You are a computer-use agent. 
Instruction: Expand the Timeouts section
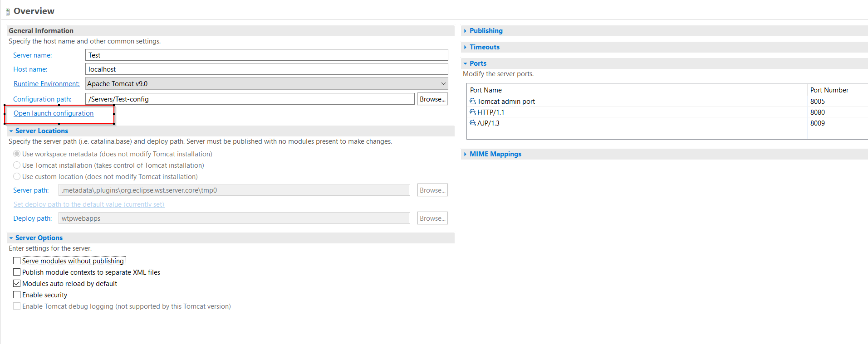tap(484, 47)
